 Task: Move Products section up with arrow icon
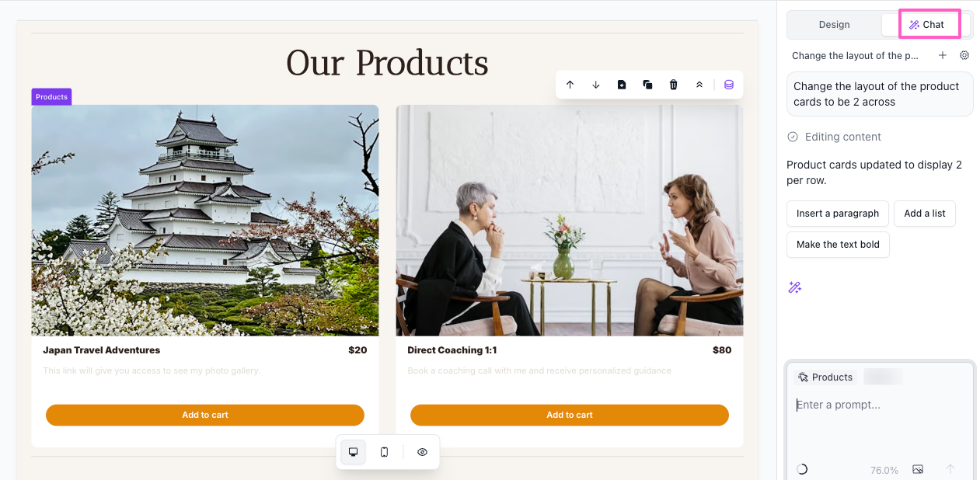[x=570, y=85]
